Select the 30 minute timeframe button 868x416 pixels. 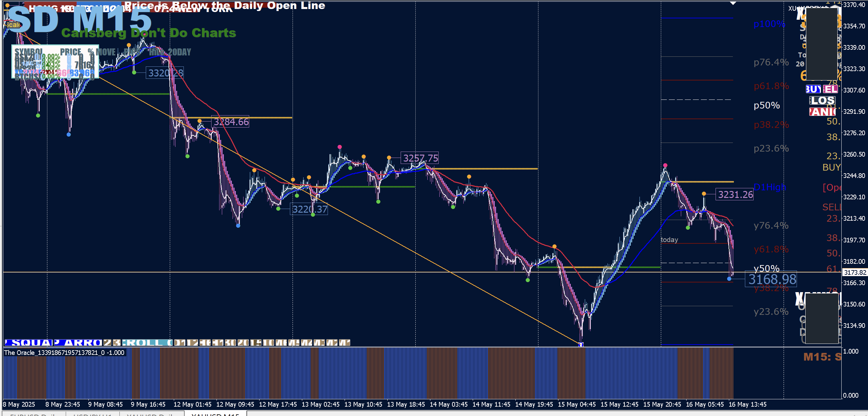click(x=231, y=343)
